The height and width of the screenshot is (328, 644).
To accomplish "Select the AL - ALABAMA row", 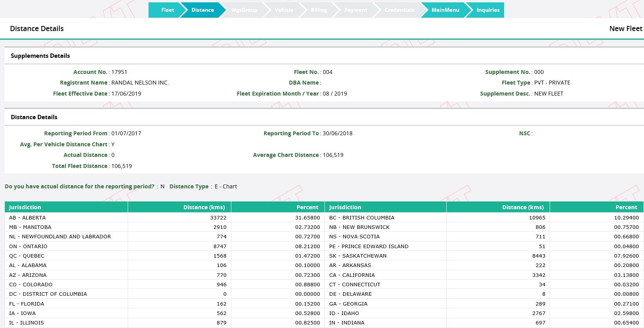I will [x=165, y=265].
